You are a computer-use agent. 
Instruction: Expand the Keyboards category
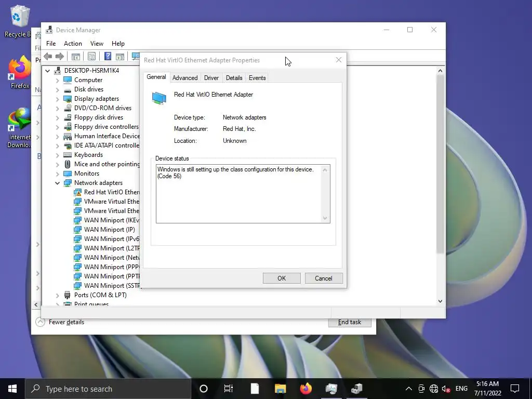pos(57,155)
